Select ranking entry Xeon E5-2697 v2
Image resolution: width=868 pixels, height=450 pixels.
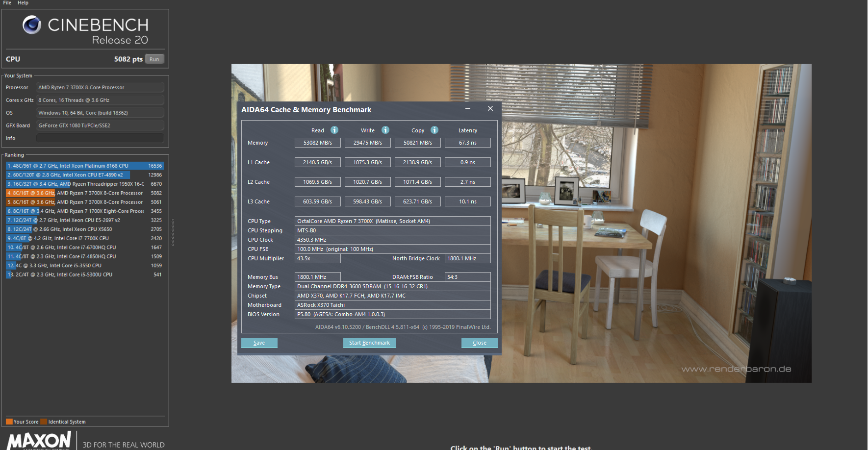pyautogui.click(x=84, y=220)
